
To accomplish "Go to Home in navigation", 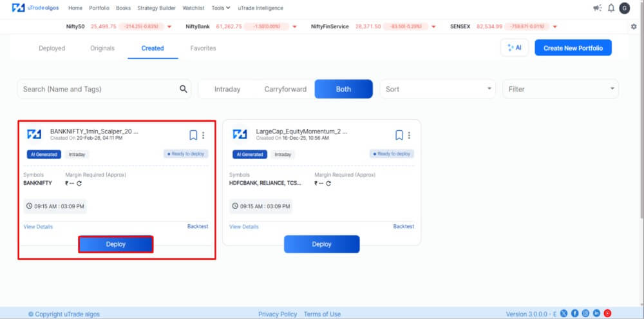I will click(x=75, y=8).
